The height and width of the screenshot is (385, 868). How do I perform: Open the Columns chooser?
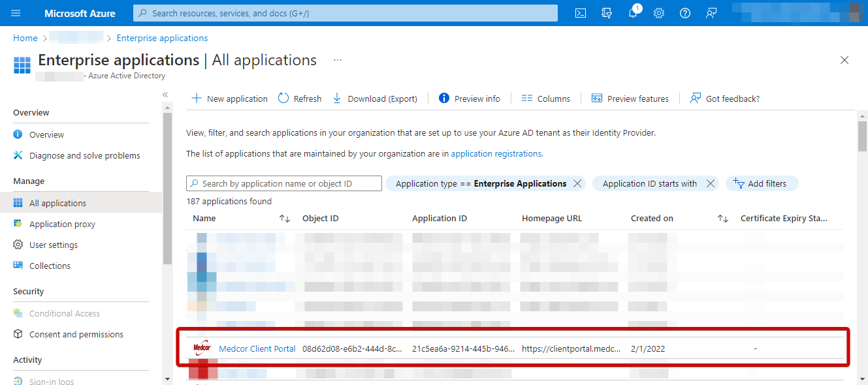tap(546, 99)
